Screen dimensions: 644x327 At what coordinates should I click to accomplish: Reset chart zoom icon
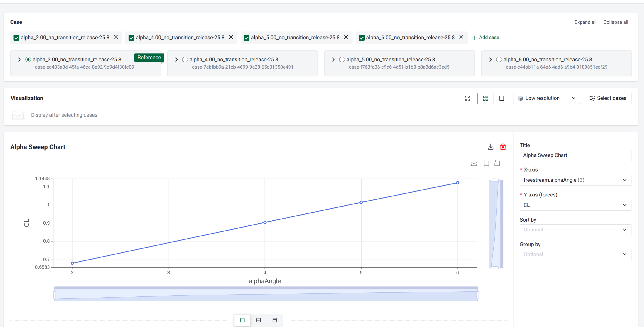(x=497, y=163)
